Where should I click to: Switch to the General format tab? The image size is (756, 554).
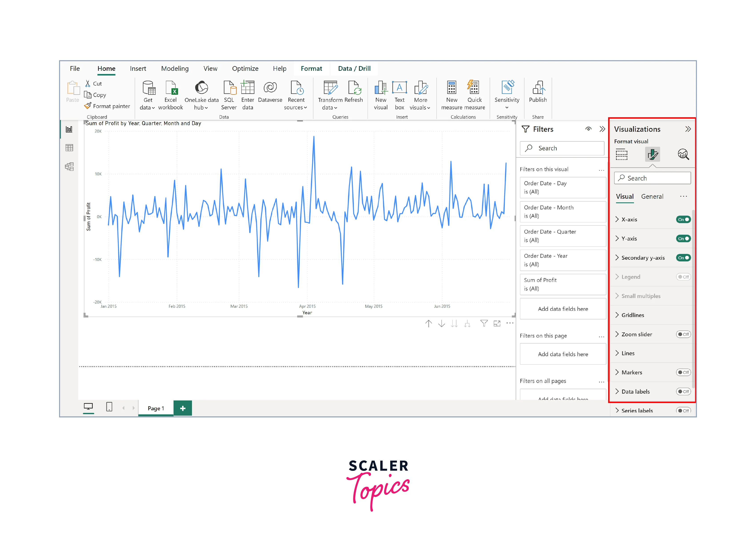click(652, 196)
